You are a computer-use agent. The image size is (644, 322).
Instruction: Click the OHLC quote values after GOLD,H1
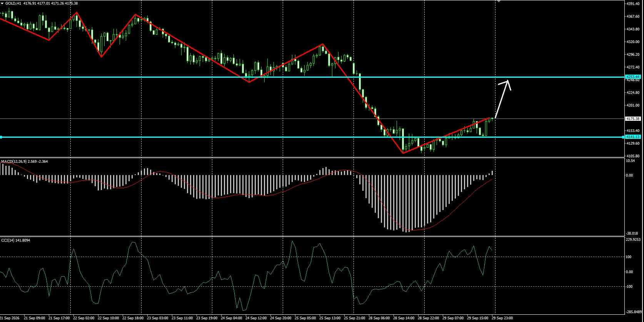point(50,3)
